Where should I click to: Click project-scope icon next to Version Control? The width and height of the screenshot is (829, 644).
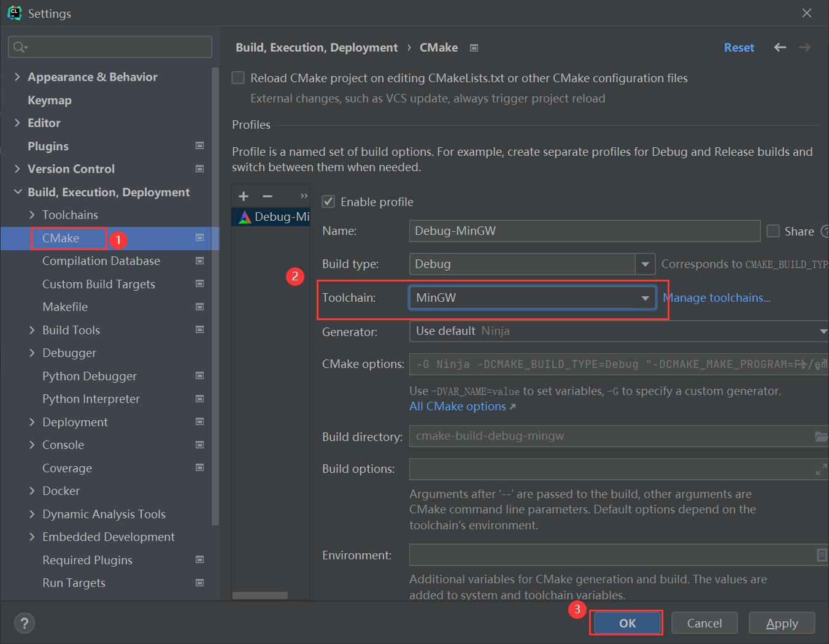(199, 169)
